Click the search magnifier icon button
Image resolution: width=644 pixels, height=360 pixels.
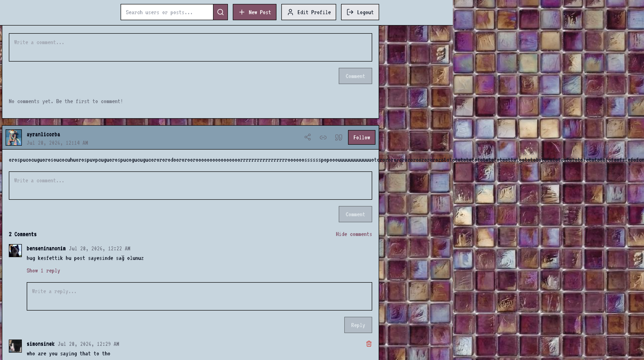[x=220, y=12]
